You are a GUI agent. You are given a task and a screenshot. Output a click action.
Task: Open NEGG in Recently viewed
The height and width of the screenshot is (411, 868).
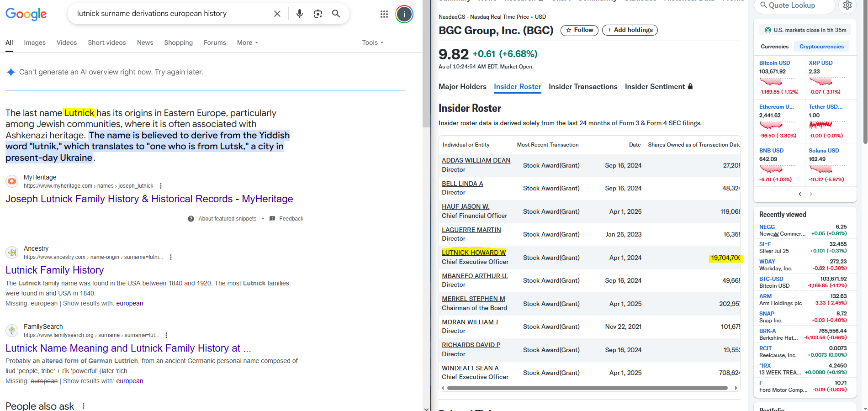[767, 227]
